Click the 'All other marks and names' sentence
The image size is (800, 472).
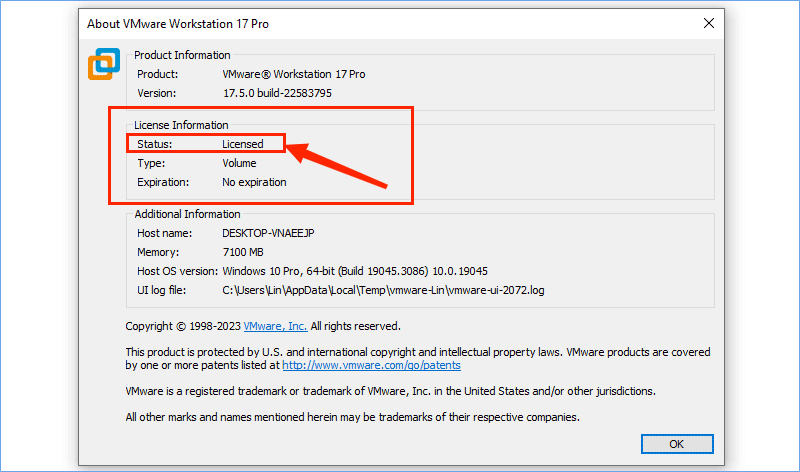[x=353, y=417]
